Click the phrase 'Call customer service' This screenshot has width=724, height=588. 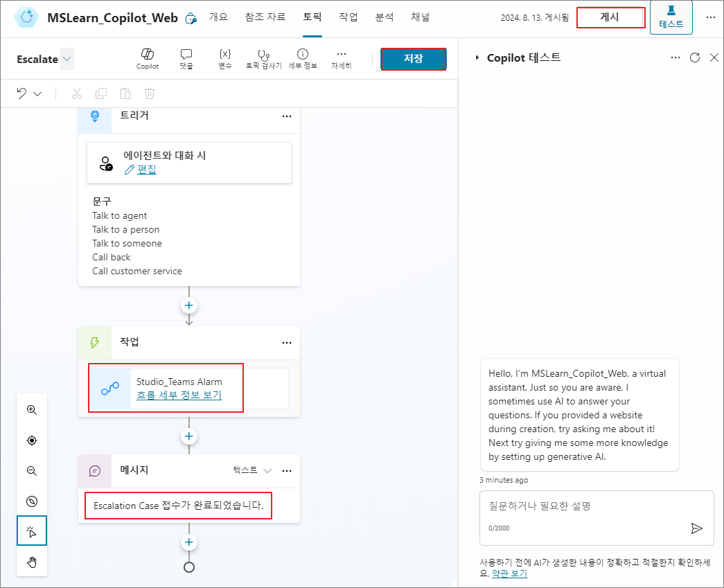click(x=137, y=271)
